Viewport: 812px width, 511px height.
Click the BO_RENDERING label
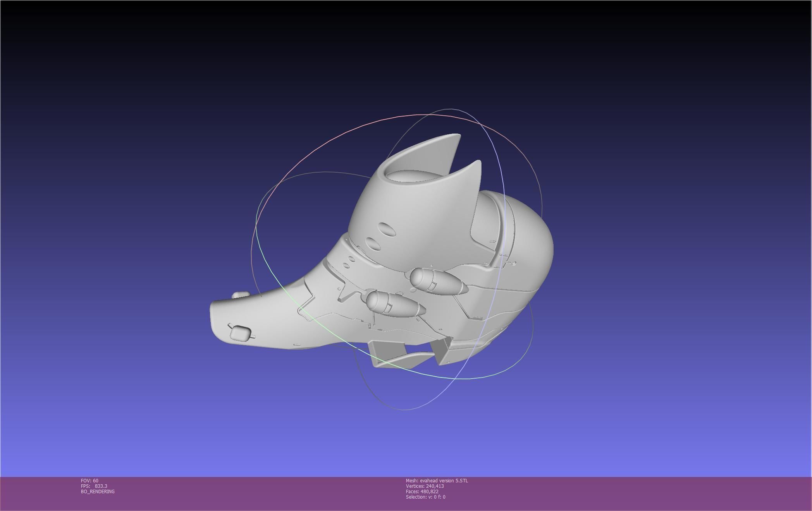pos(98,491)
